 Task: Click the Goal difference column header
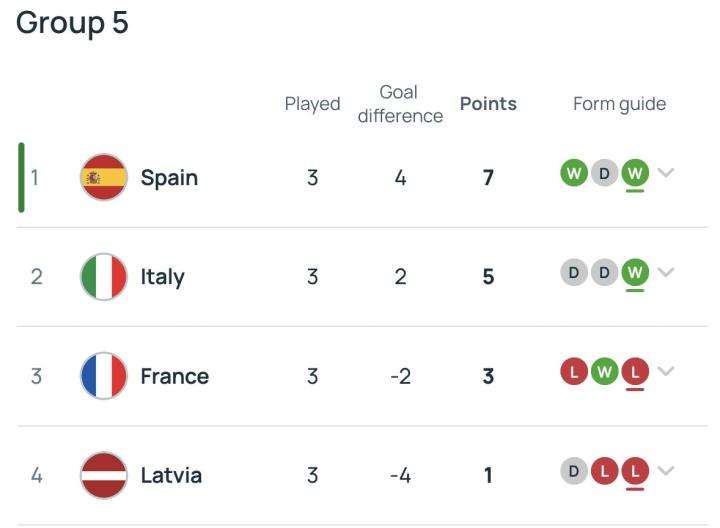pyautogui.click(x=400, y=104)
